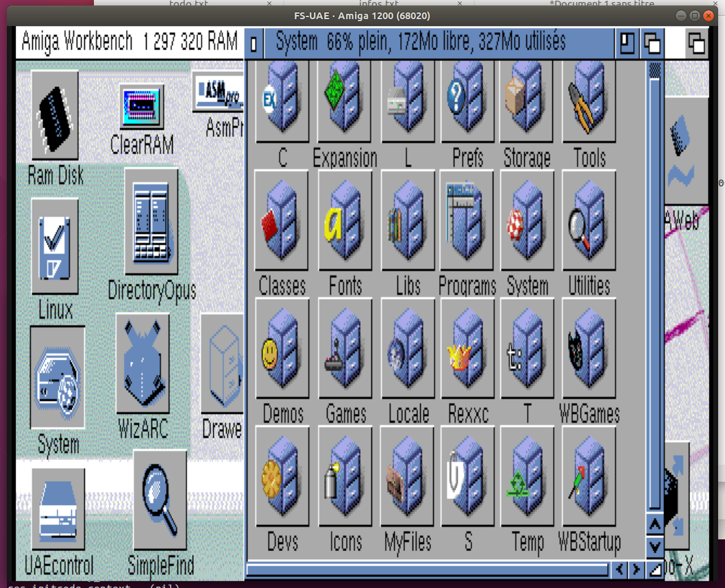Screen dimensions: 725x588
Task: Select the Classes drawer icon
Action: coord(282,220)
